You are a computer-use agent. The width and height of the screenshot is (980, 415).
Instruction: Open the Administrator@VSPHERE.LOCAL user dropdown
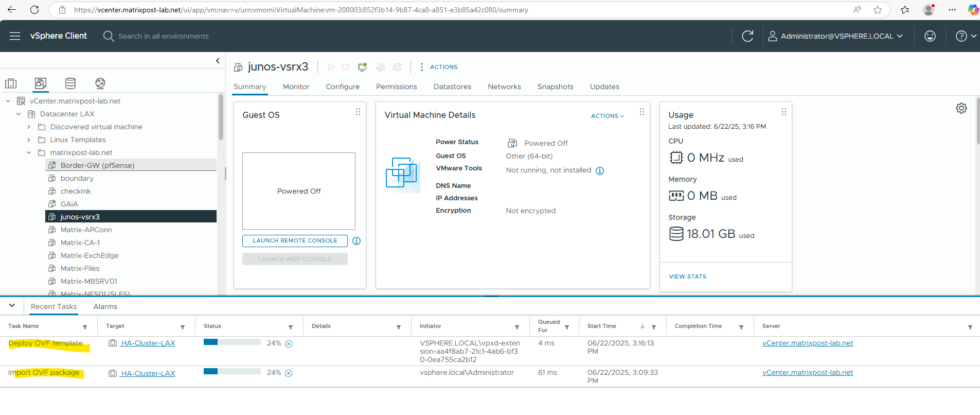835,36
